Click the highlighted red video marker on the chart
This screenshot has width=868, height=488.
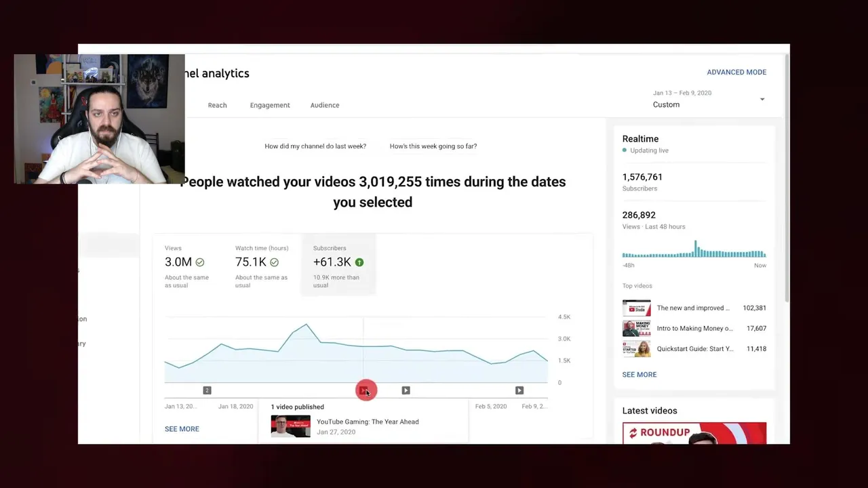(365, 390)
